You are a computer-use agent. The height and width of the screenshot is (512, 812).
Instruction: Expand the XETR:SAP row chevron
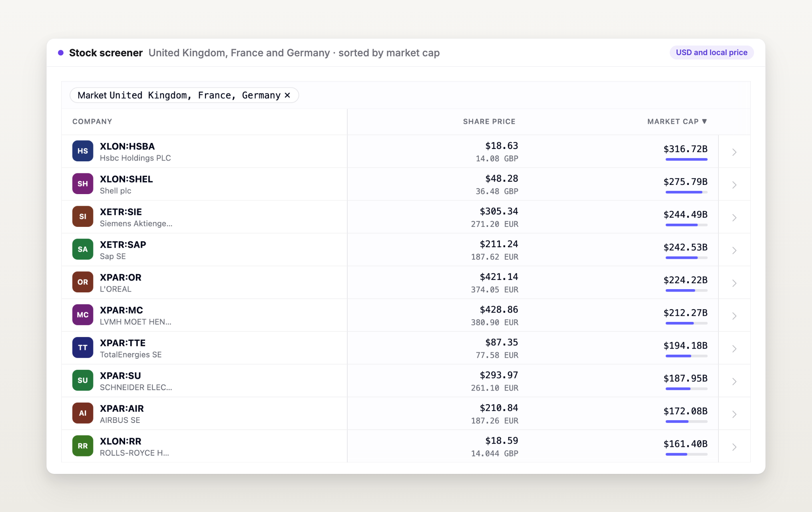(x=734, y=250)
